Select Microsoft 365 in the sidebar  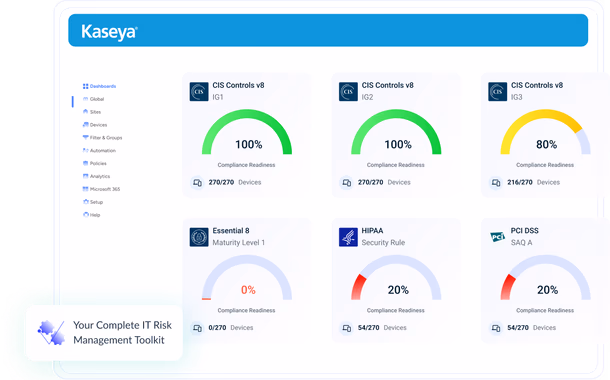click(x=101, y=189)
